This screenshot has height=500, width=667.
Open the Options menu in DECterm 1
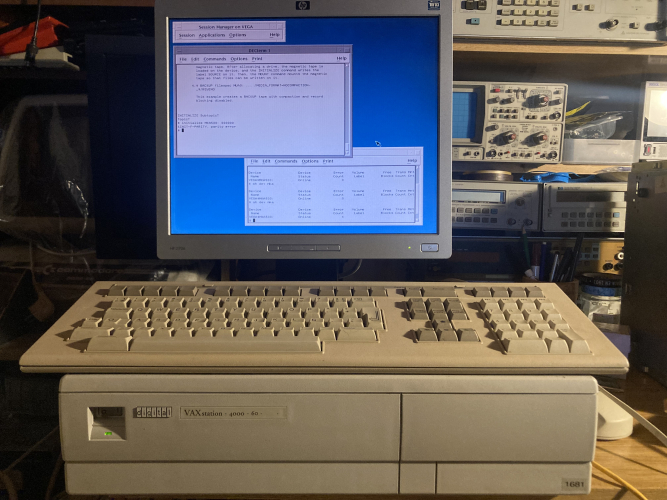(239, 59)
